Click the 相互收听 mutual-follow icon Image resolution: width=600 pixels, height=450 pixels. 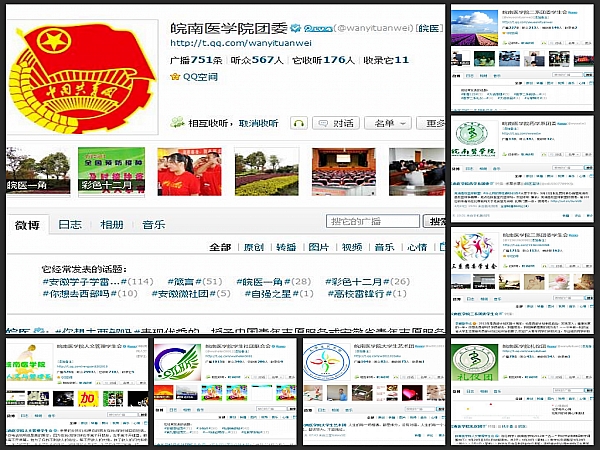coord(177,122)
